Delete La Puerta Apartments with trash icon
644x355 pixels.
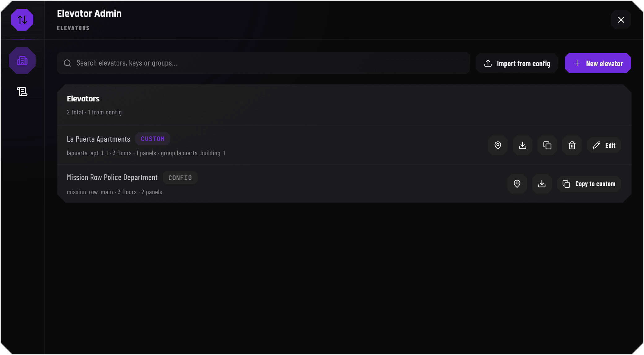coord(572,145)
